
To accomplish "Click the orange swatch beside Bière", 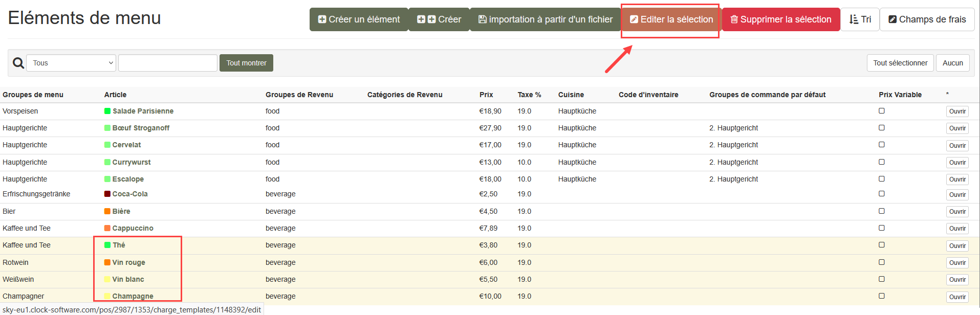I will click(107, 211).
